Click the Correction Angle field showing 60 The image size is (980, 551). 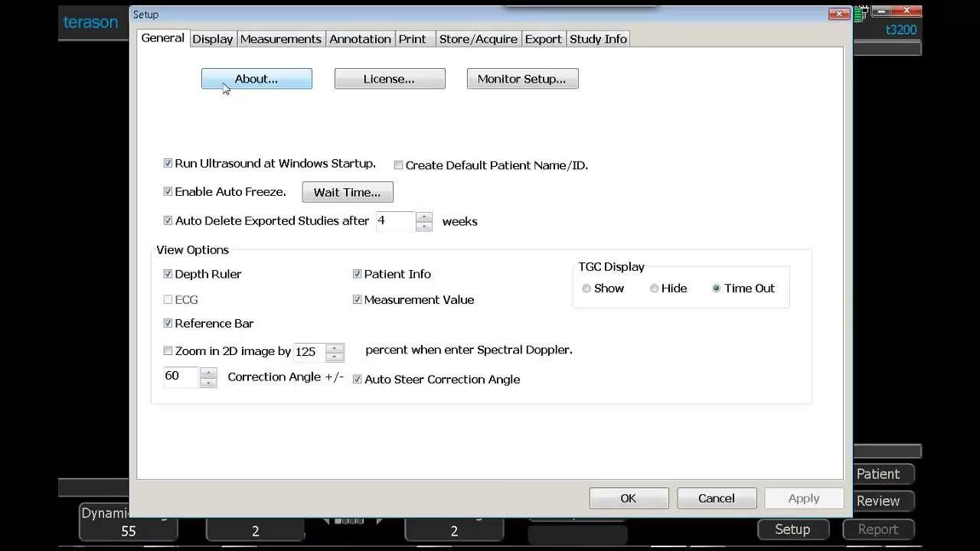pyautogui.click(x=181, y=377)
